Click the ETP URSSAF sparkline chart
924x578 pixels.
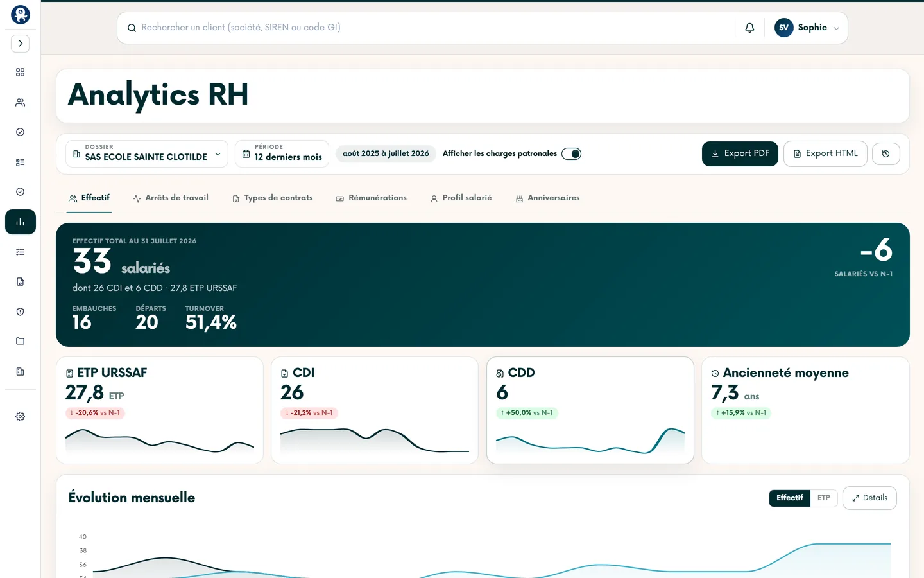[160, 441]
